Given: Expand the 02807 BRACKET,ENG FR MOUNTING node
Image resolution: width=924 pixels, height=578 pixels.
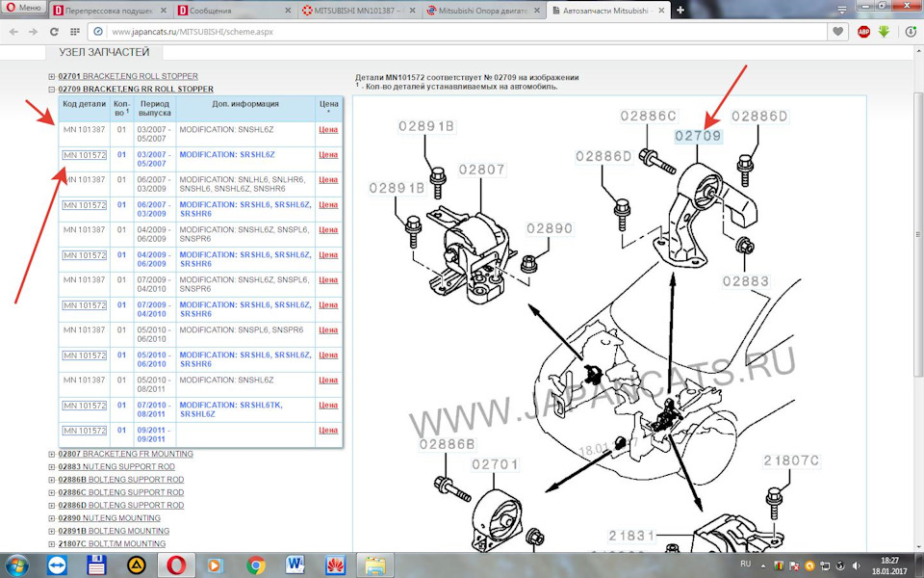Looking at the screenshot, I should click(52, 454).
